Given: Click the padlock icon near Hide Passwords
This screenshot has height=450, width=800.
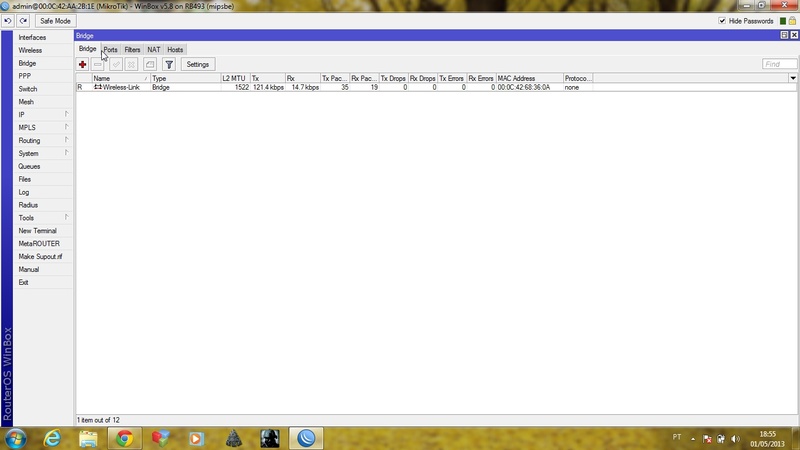Looking at the screenshot, I should click(x=792, y=21).
